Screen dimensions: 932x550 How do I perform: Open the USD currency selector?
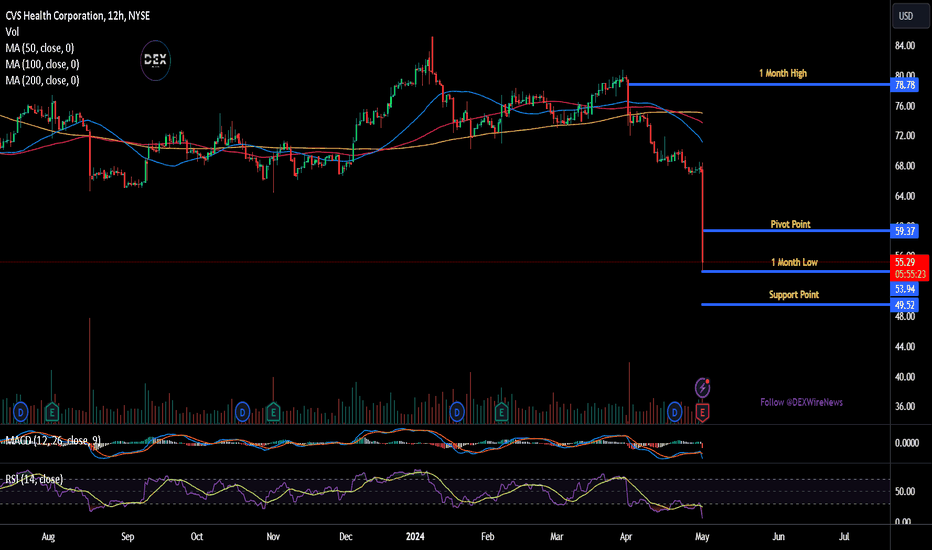click(910, 16)
